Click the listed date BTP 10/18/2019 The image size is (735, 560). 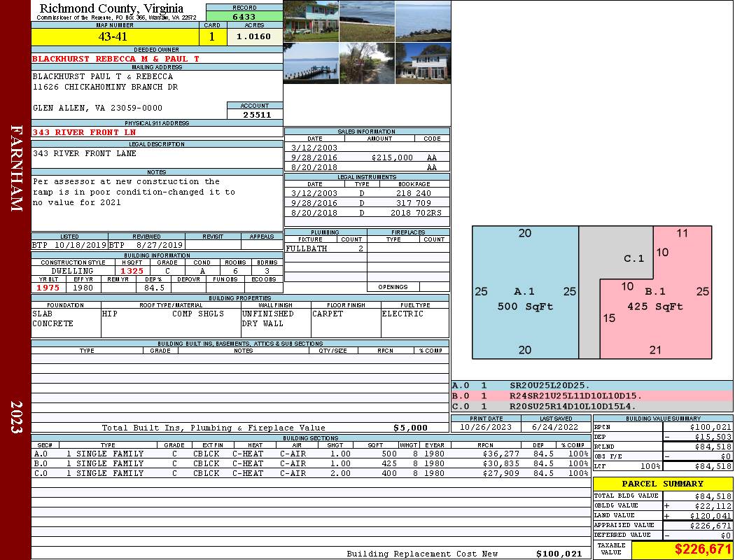coord(69,244)
